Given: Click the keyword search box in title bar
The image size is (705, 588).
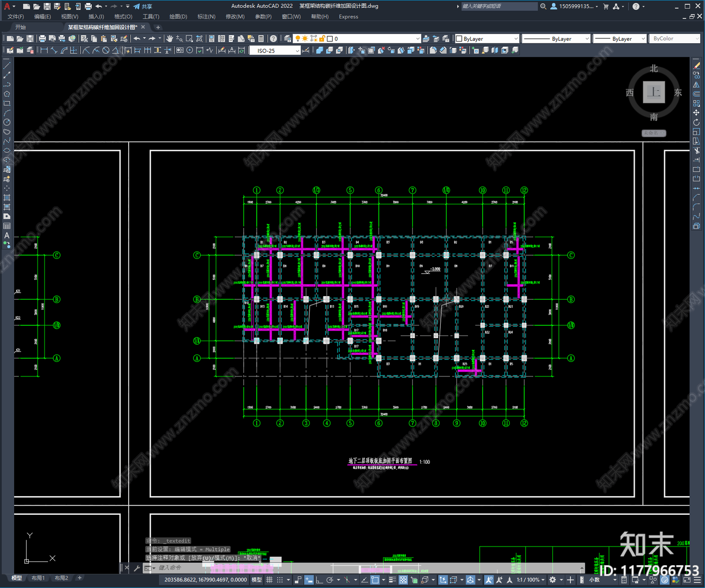Looking at the screenshot, I should [499, 6].
